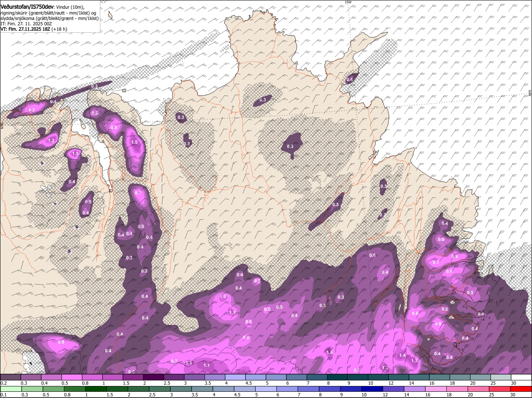
Task: Click the 1.4 precipitation value on the map
Action: [x=402, y=356]
